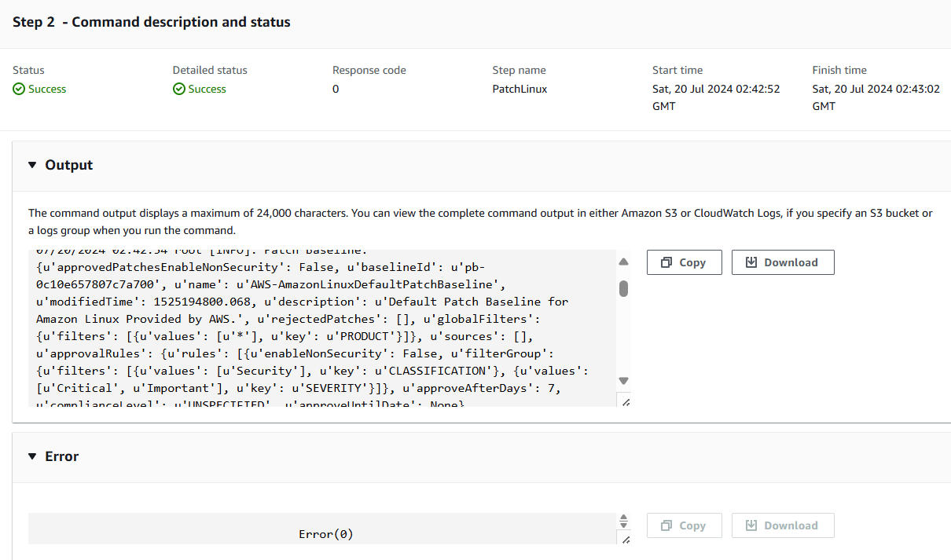Click the Step 2 command description heading
The height and width of the screenshot is (560, 951).
point(152,22)
